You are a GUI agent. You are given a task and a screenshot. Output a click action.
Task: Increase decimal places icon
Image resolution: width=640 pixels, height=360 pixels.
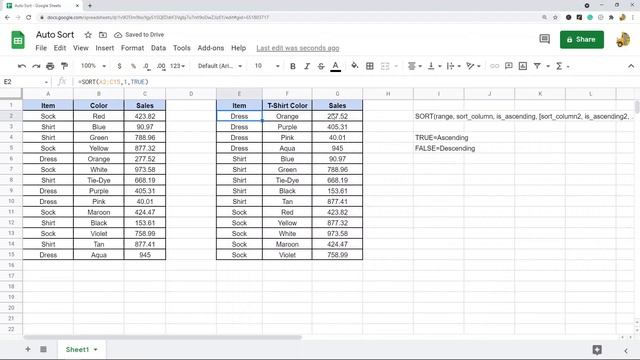pos(161,66)
